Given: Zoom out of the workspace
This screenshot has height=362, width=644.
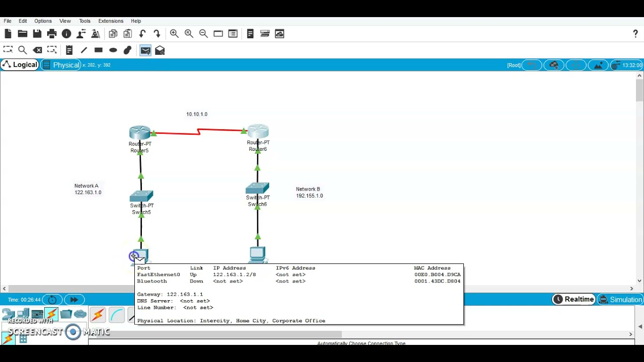Looking at the screenshot, I should 203,34.
